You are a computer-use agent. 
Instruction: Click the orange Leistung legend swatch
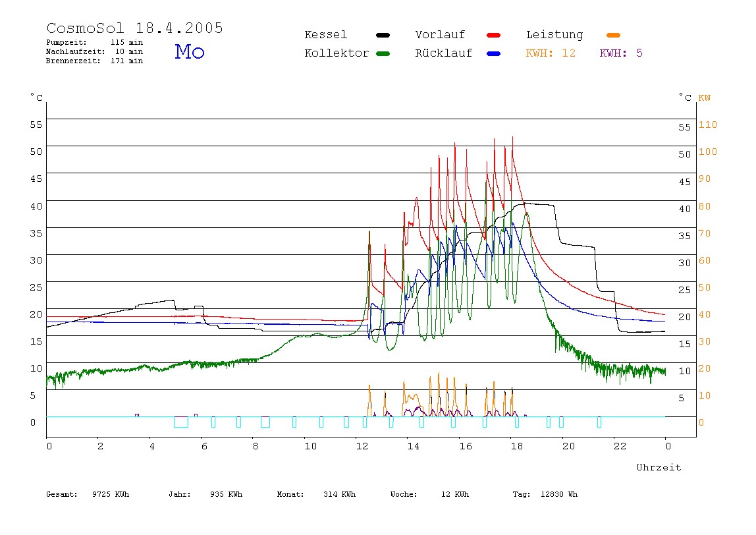pyautogui.click(x=613, y=35)
